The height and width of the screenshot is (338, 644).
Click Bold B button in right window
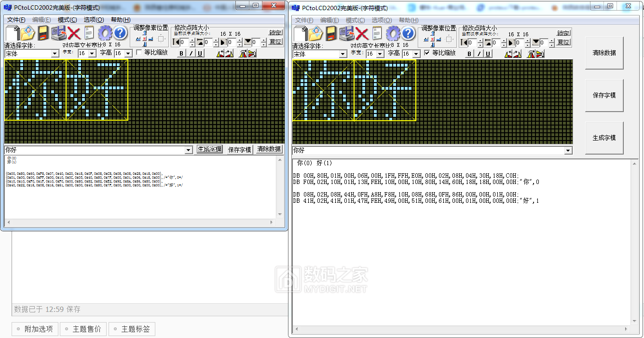[470, 54]
